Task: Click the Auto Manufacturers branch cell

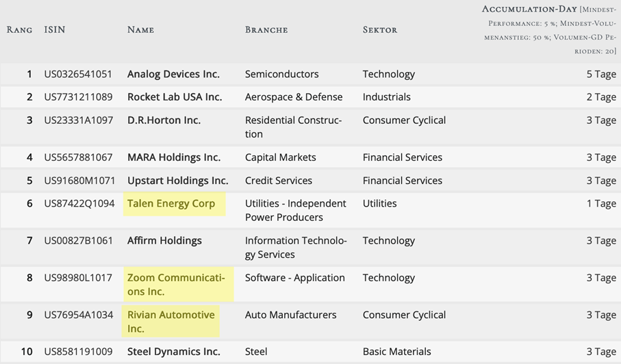Action: pos(291,315)
